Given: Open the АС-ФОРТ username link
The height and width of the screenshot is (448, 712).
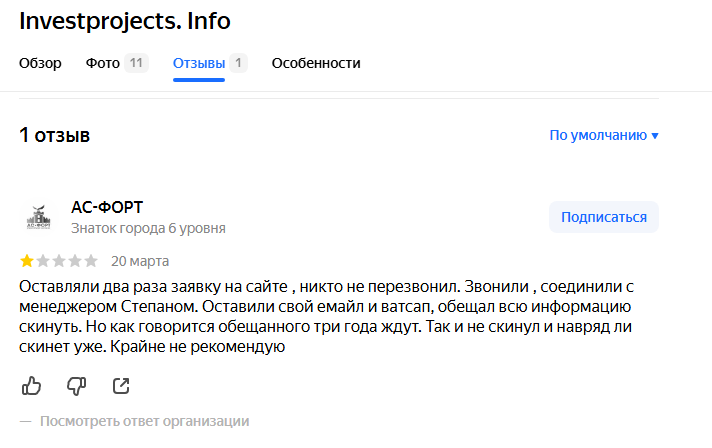Looking at the screenshot, I should 107,207.
